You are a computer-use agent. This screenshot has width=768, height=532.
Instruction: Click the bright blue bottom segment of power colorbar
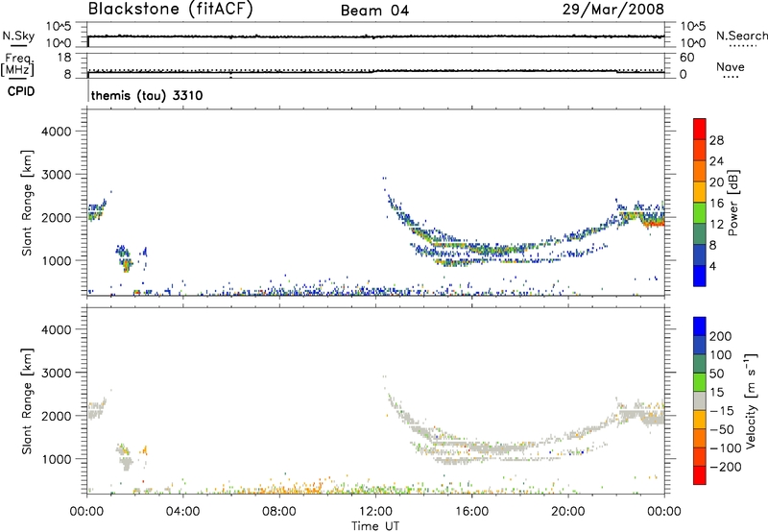(700, 276)
